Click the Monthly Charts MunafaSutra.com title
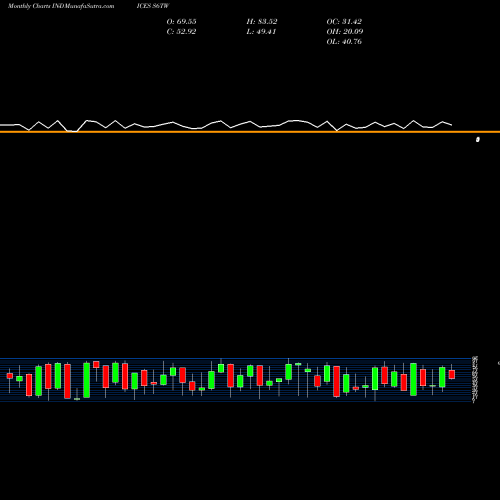 tap(61, 6)
